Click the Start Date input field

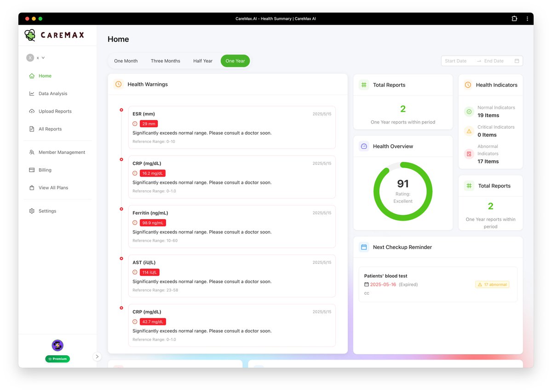coord(459,61)
